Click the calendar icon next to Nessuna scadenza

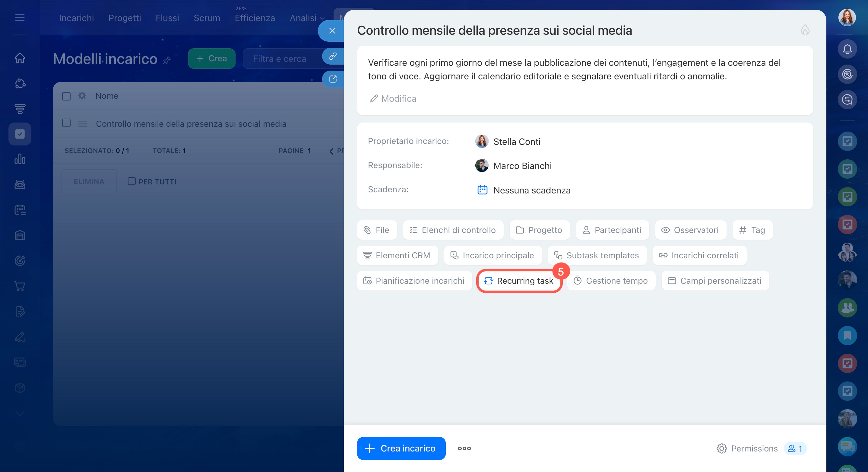pos(482,190)
